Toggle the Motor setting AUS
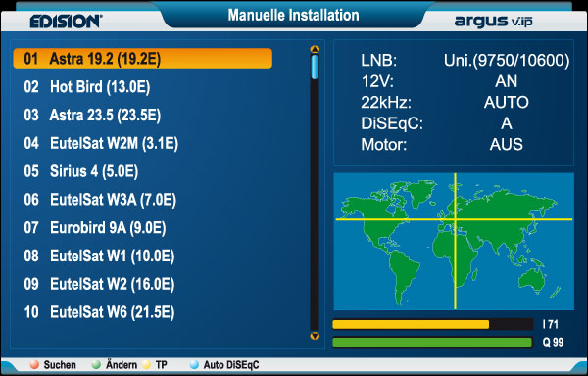The image size is (588, 376). tap(506, 145)
